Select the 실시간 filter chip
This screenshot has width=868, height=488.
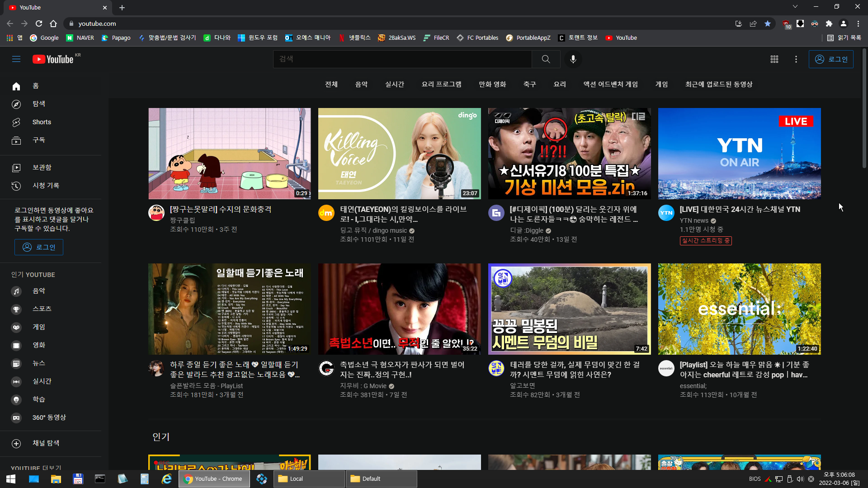395,84
